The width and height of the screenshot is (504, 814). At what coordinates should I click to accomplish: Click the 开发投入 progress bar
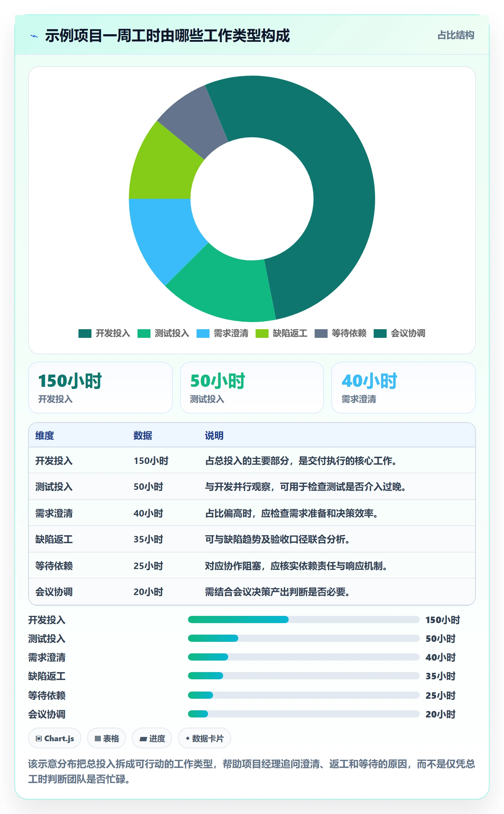303,620
